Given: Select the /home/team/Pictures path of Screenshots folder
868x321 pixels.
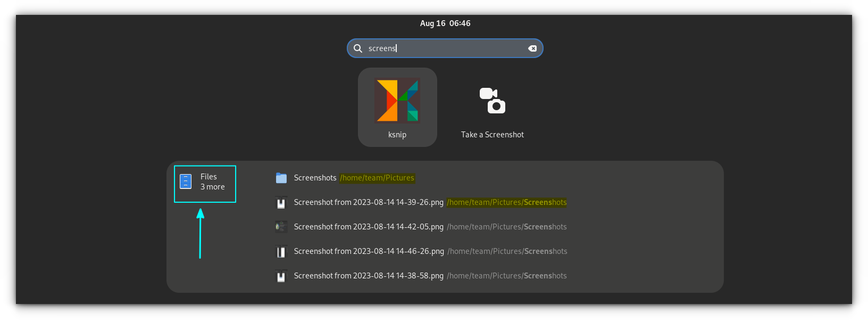Looking at the screenshot, I should click(x=377, y=178).
